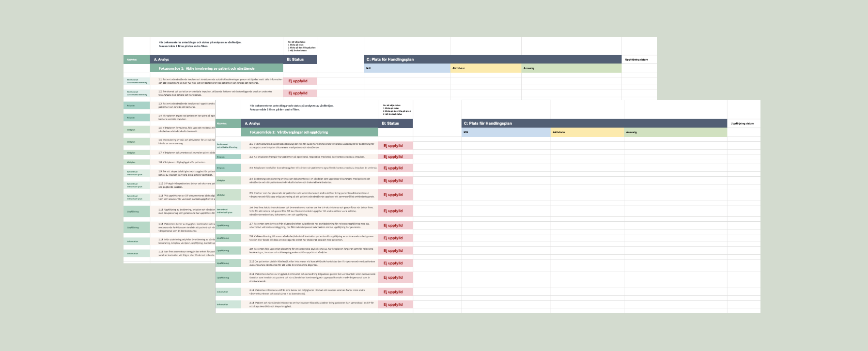The height and width of the screenshot is (351, 868).
Task: Open status dropdown for row 2.1 in Fokusområde 2 sheet
Action: 395,145
